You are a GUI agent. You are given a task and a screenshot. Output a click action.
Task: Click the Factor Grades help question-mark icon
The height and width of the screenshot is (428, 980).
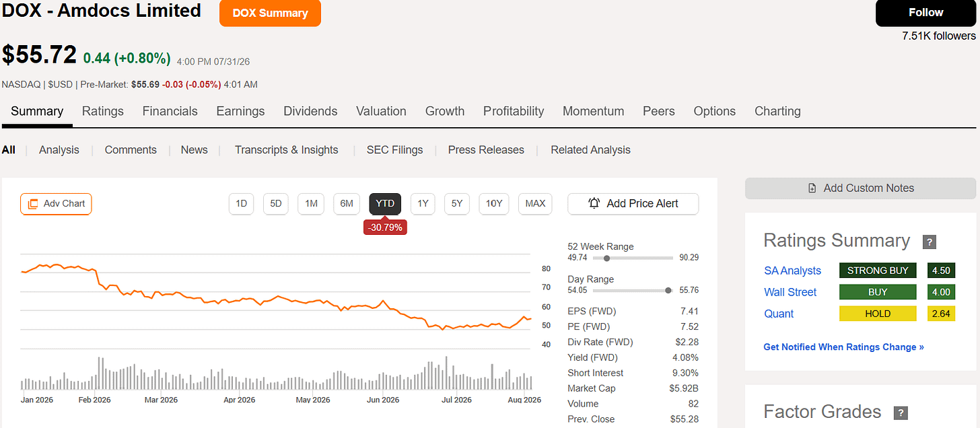(900, 413)
